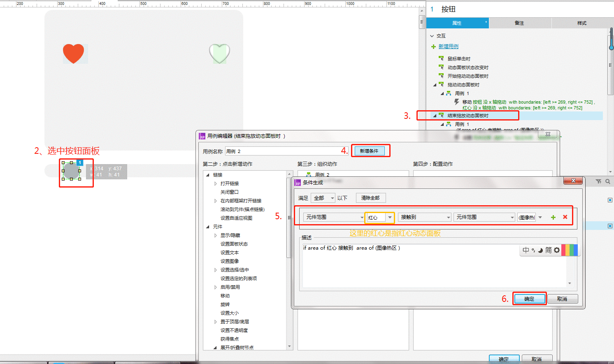614x364 pixels.
Task: Expand the 设置选择/选中 actions
Action: [215, 270]
